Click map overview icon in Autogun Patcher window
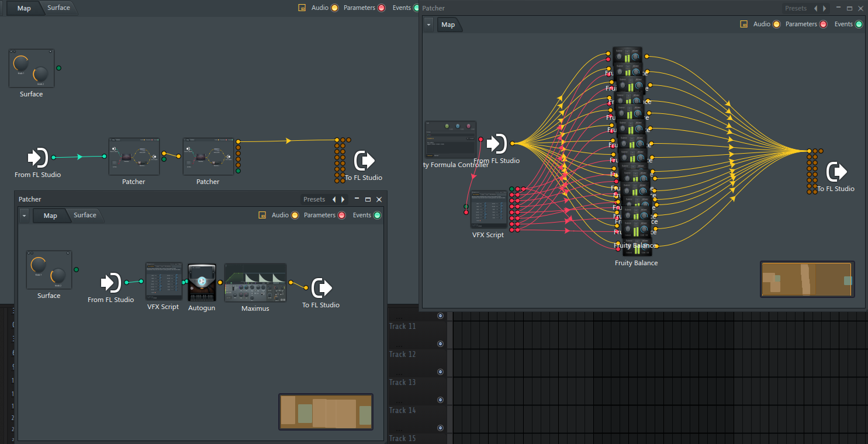 262,216
